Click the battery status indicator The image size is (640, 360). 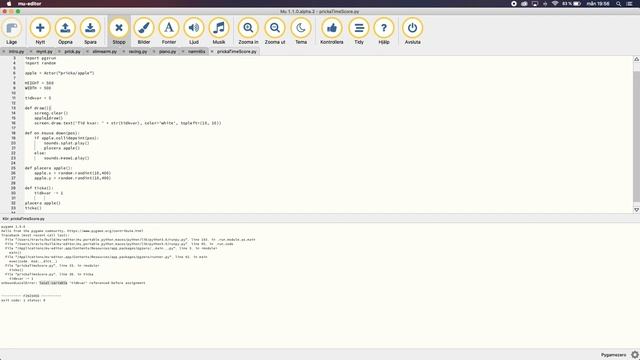coord(572,4)
